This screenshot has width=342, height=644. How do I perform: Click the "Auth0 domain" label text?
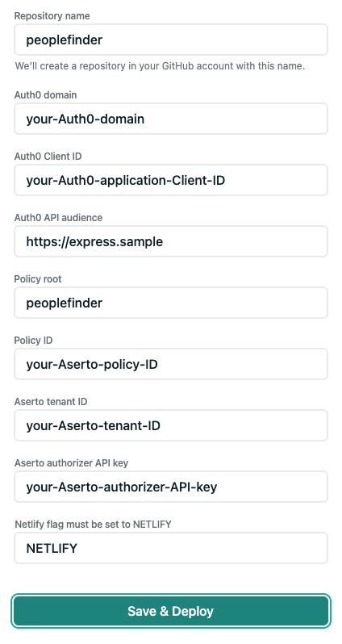tap(45, 95)
